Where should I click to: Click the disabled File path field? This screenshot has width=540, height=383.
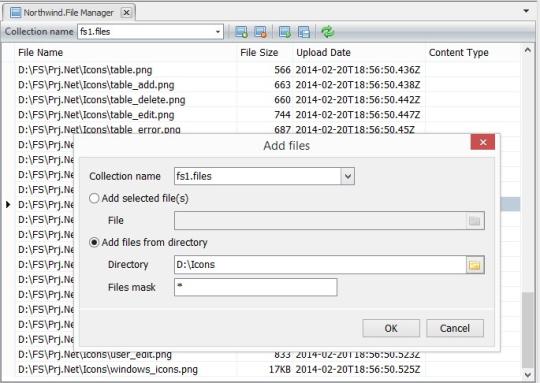[320, 220]
